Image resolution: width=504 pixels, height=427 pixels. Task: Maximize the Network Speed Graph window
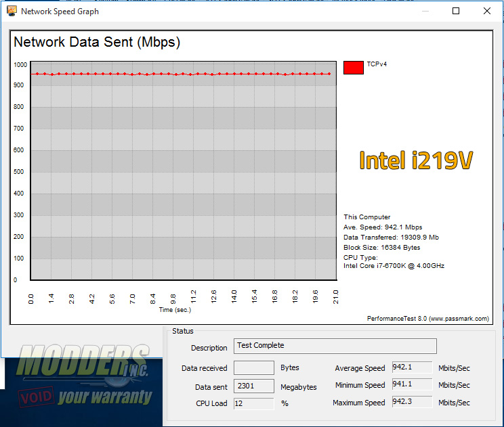(456, 12)
